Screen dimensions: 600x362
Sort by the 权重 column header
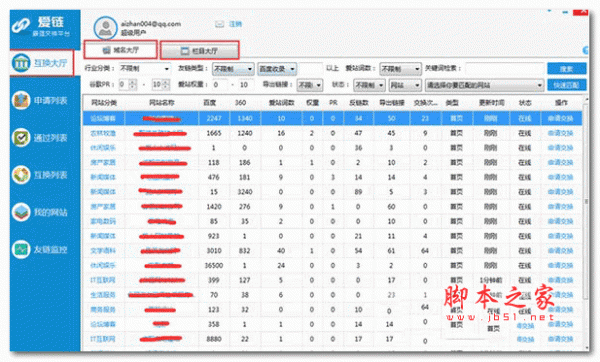313,103
